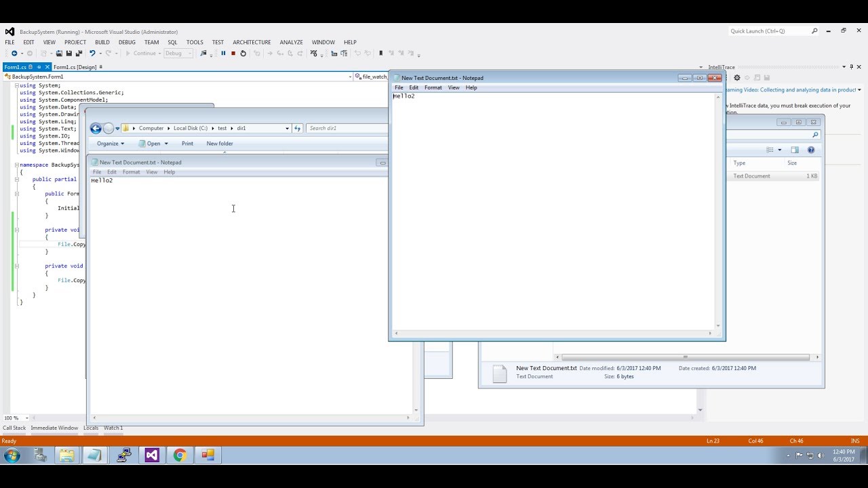Collapse the namespace BackupSystem code block
The width and height of the screenshot is (868, 488).
click(16, 165)
